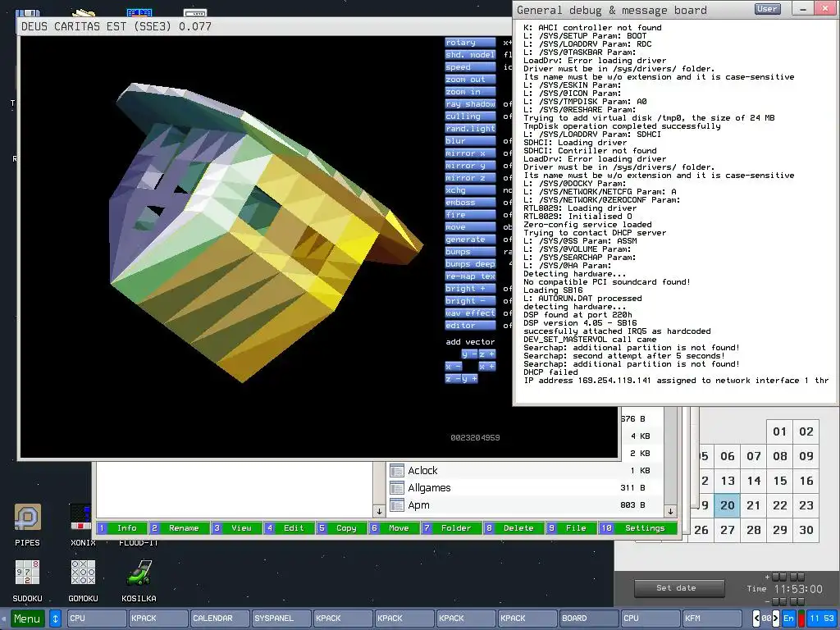840x630 pixels.
Task: Click the 4 Edit function button
Action: pos(288,528)
